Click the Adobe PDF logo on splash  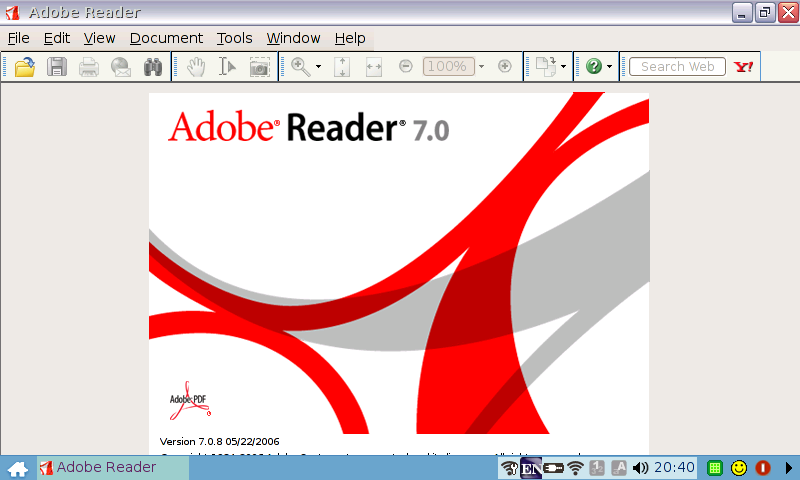tap(190, 401)
